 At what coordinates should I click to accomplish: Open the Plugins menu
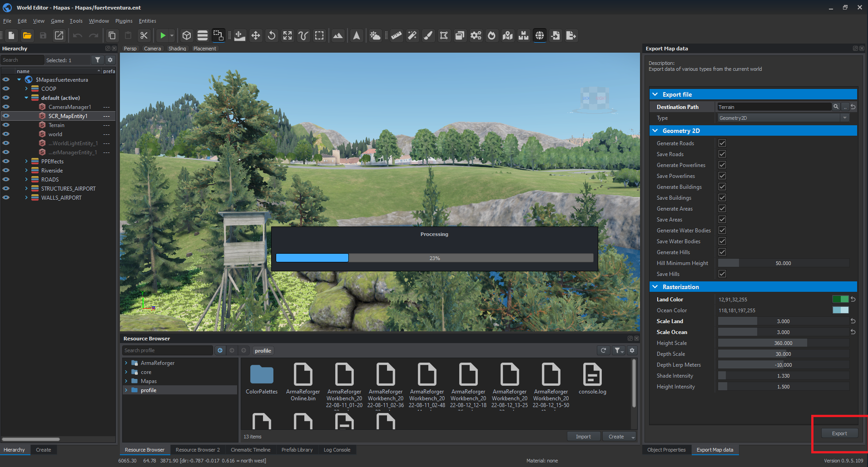124,21
